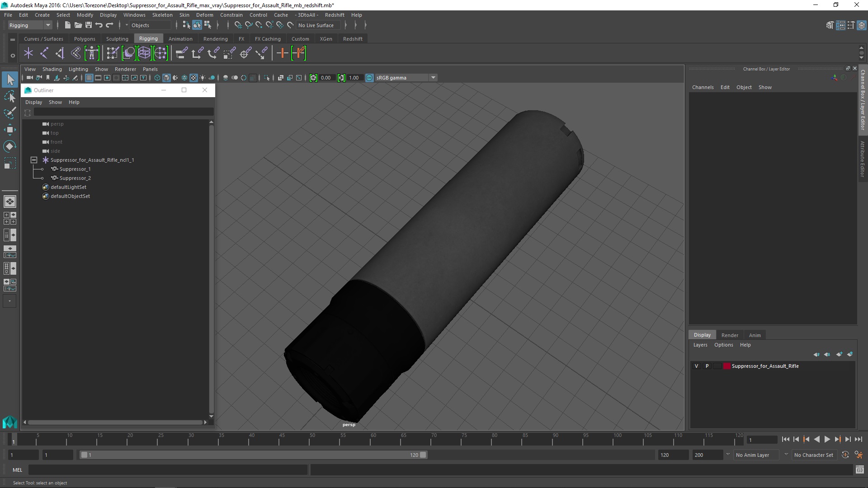The height and width of the screenshot is (488, 868).
Task: Click the Create Joints shelf icon
Action: point(44,53)
